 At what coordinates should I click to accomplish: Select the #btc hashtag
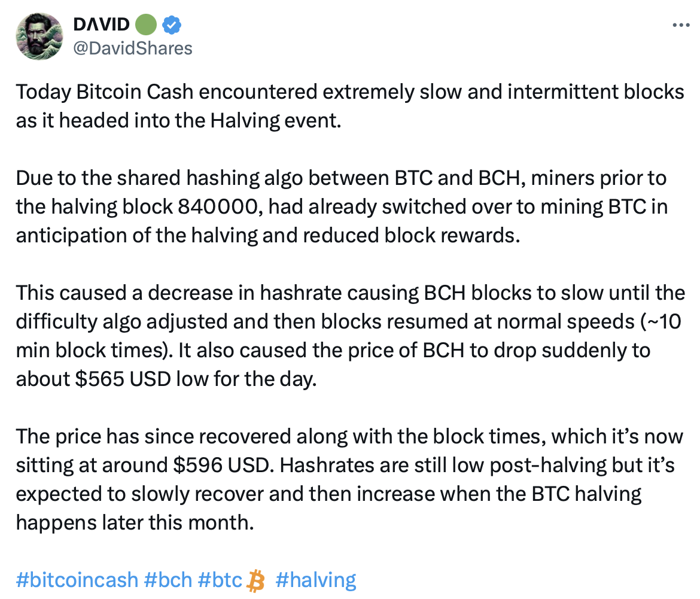point(220,580)
